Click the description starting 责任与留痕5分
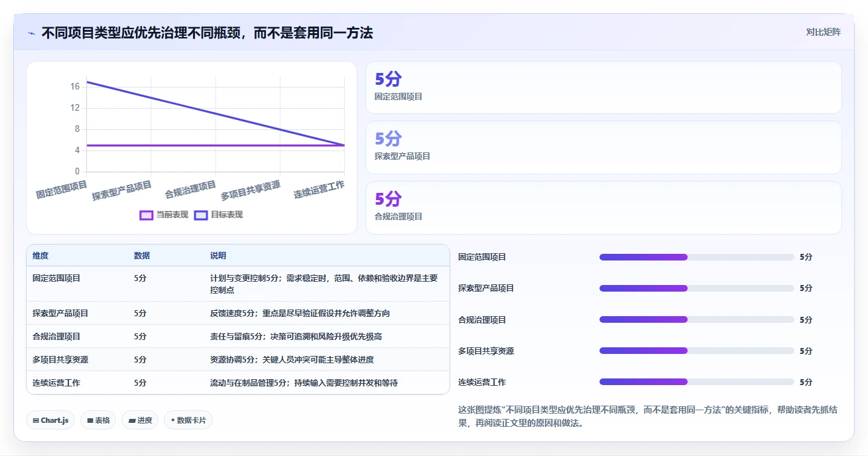The height and width of the screenshot is (456, 868). [x=296, y=336]
